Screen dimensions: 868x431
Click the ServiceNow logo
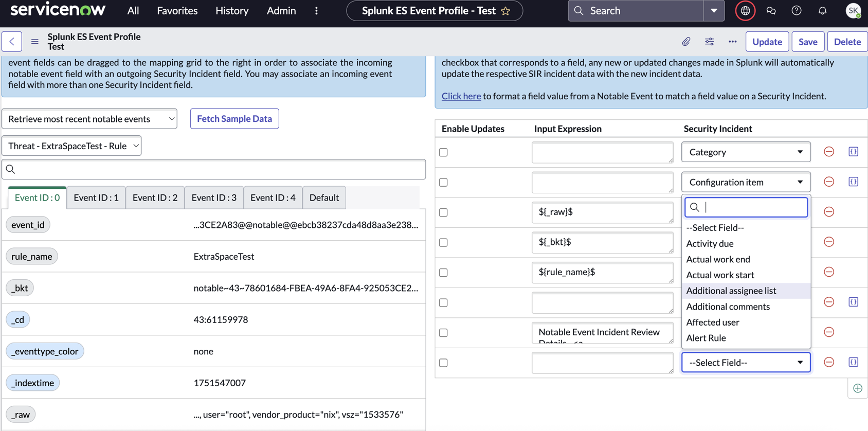58,10
